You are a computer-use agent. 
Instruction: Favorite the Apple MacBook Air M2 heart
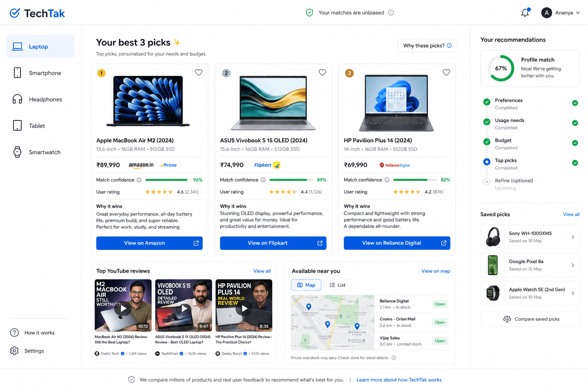199,72
